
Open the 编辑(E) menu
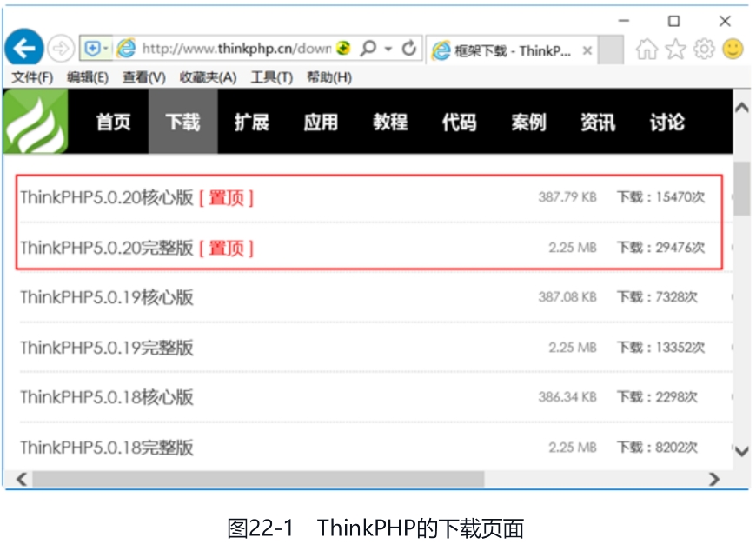coord(88,77)
